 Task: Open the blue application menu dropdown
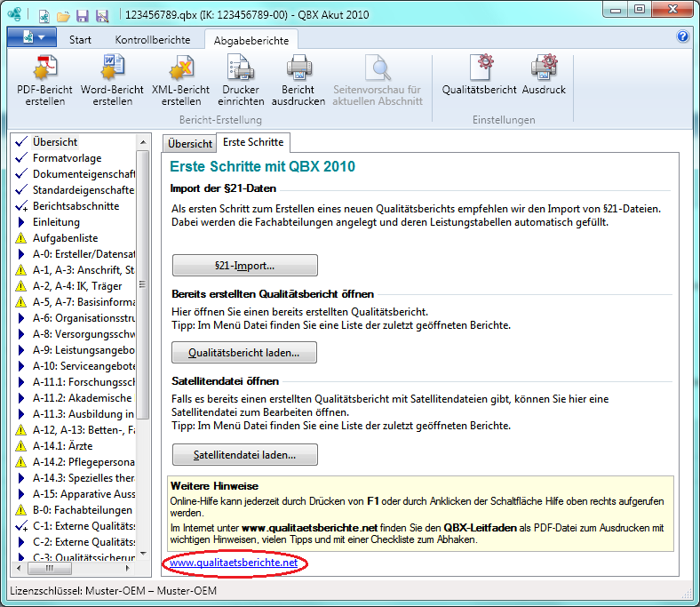click(32, 37)
